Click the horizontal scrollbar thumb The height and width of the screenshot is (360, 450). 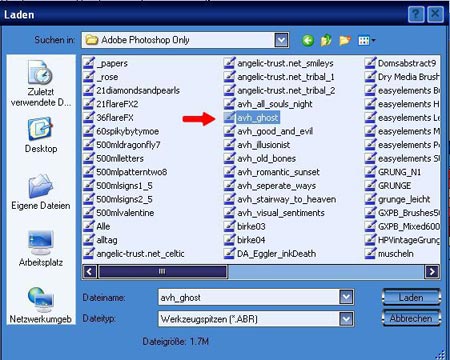pyautogui.click(x=162, y=271)
